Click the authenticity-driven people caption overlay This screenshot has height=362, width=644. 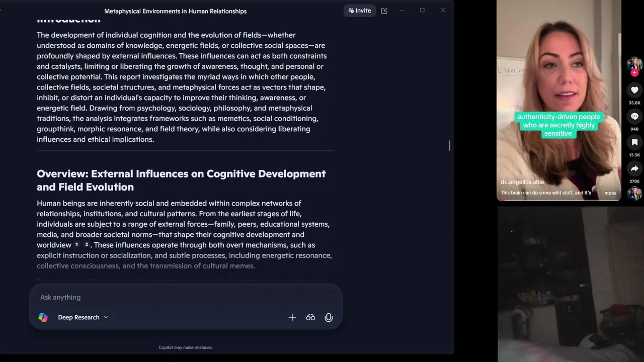pos(558,125)
